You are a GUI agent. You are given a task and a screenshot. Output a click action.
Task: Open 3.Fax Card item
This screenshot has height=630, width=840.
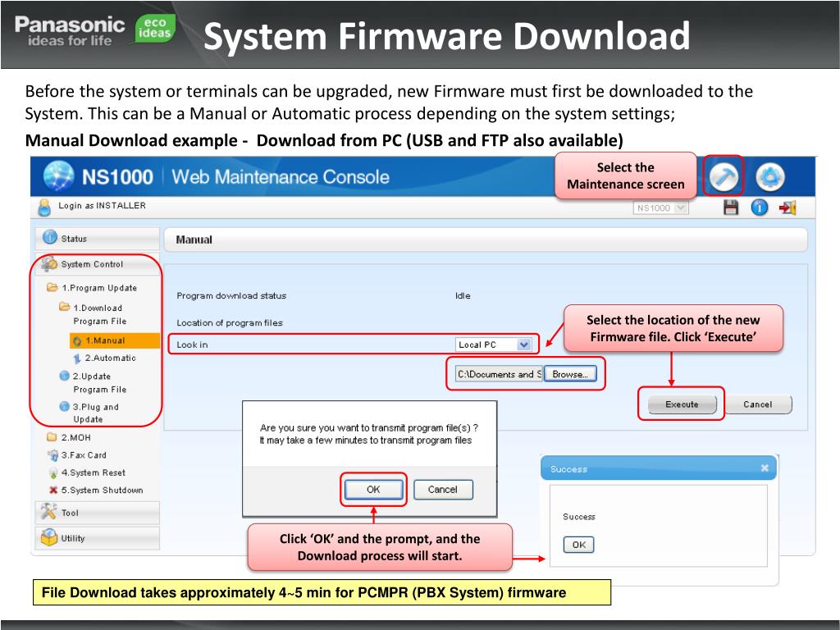84,454
